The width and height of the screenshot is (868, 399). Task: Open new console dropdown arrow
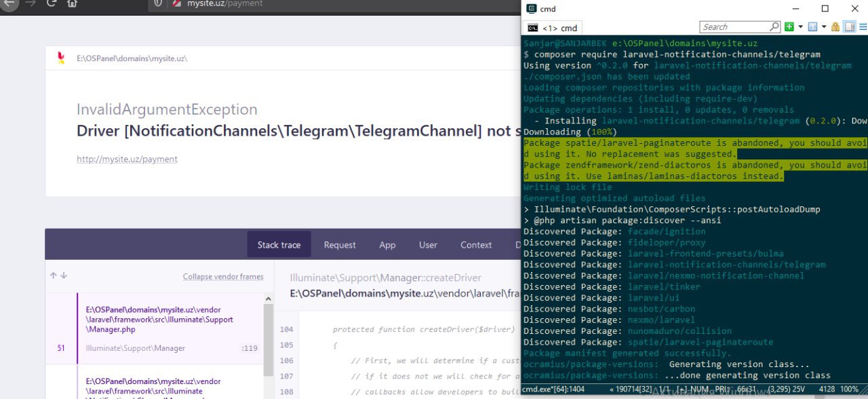800,27
